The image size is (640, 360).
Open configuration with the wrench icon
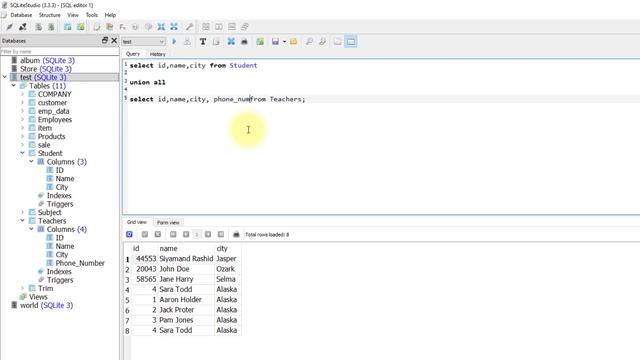point(189,27)
